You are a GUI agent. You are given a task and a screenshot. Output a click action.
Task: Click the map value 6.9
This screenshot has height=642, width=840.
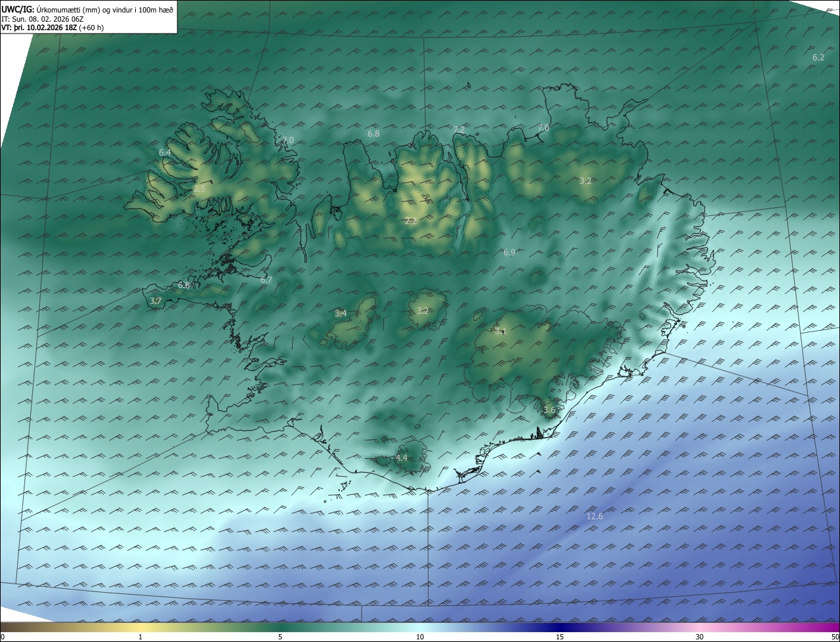pyautogui.click(x=509, y=252)
